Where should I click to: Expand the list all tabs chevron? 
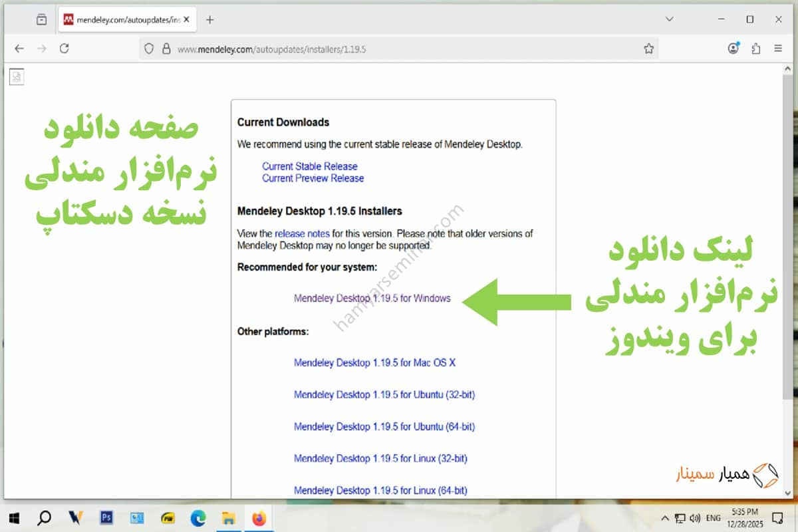[670, 19]
